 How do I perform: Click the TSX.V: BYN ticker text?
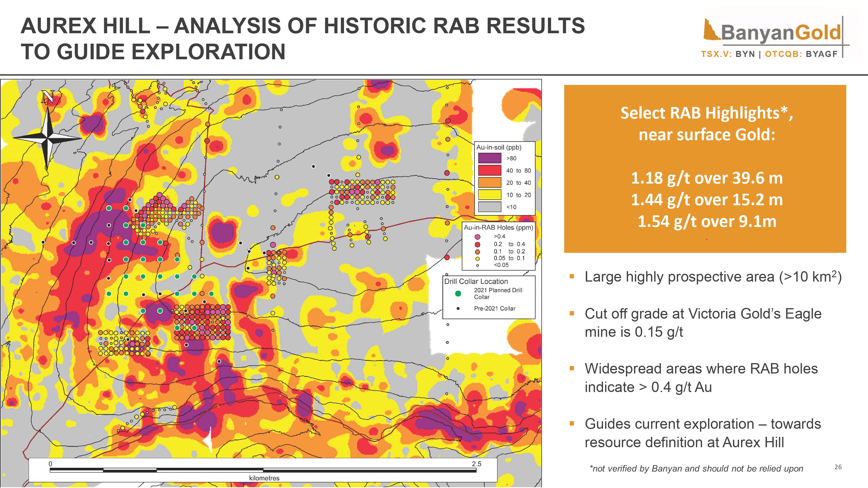pyautogui.click(x=728, y=54)
